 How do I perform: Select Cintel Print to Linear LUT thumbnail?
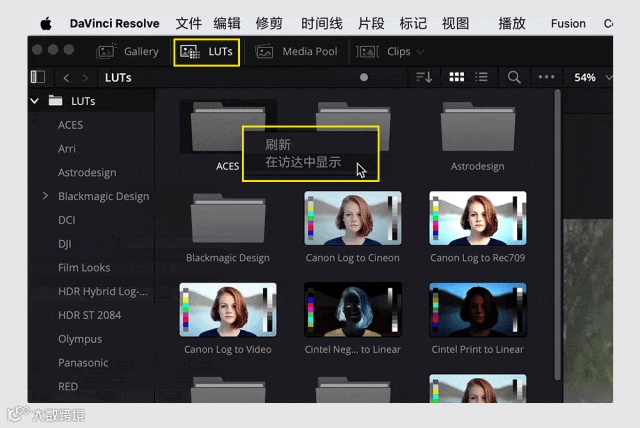point(478,310)
